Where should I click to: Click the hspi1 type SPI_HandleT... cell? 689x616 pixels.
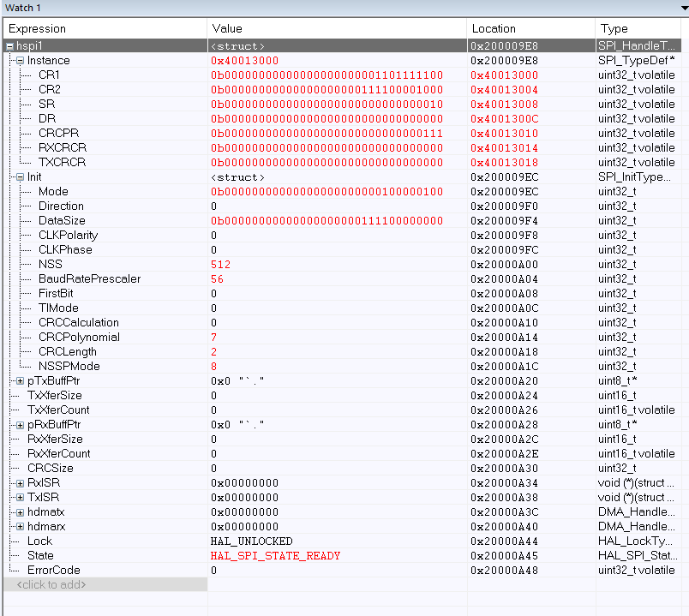pos(636,45)
